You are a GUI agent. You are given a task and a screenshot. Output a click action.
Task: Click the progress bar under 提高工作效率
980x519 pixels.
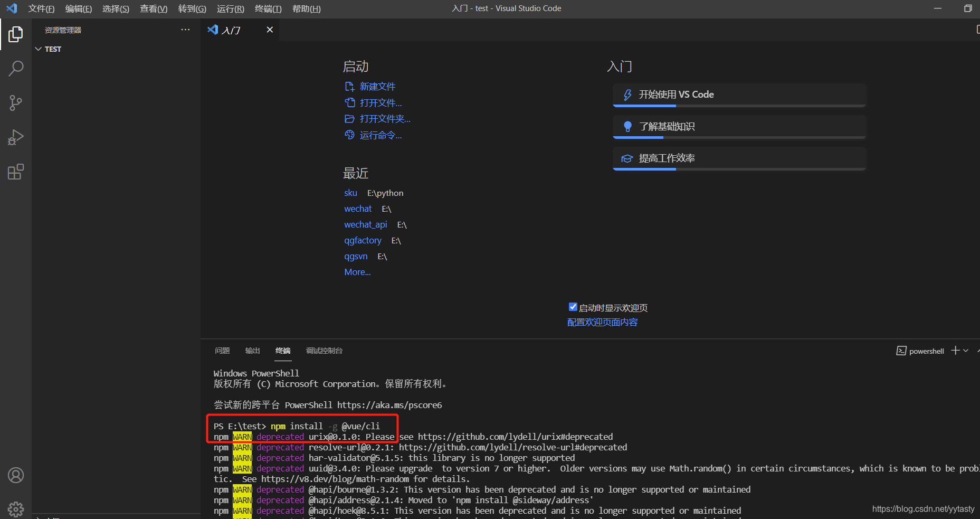[x=739, y=169]
